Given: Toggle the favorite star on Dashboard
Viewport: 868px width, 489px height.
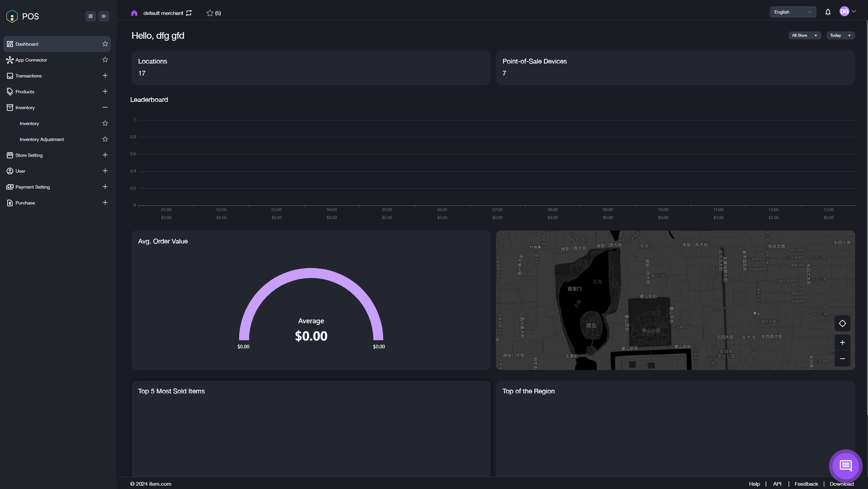Looking at the screenshot, I should pos(105,44).
